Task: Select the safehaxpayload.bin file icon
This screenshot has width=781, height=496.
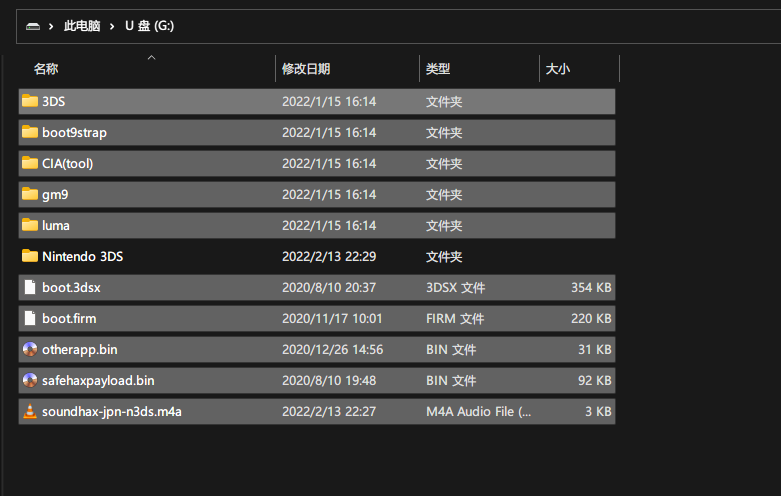Action: pyautogui.click(x=30, y=380)
